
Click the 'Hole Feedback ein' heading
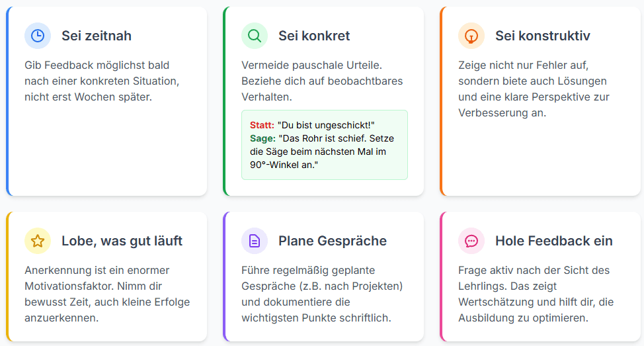click(x=554, y=241)
